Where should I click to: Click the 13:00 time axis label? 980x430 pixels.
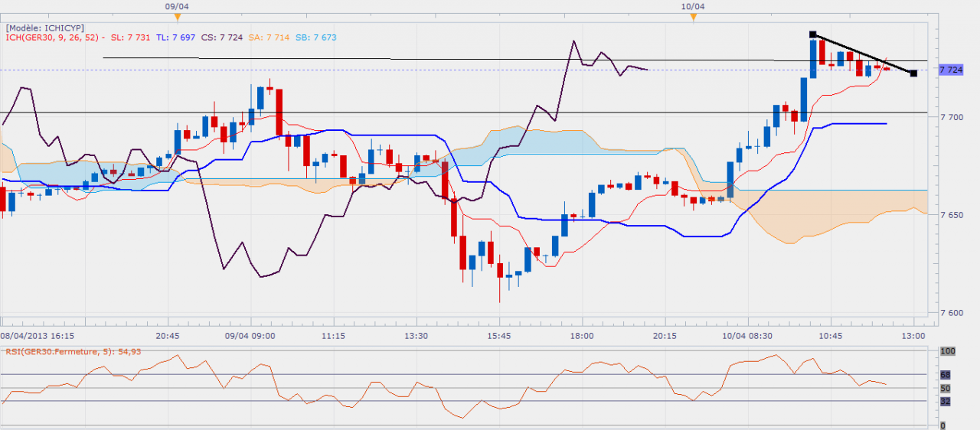[913, 336]
